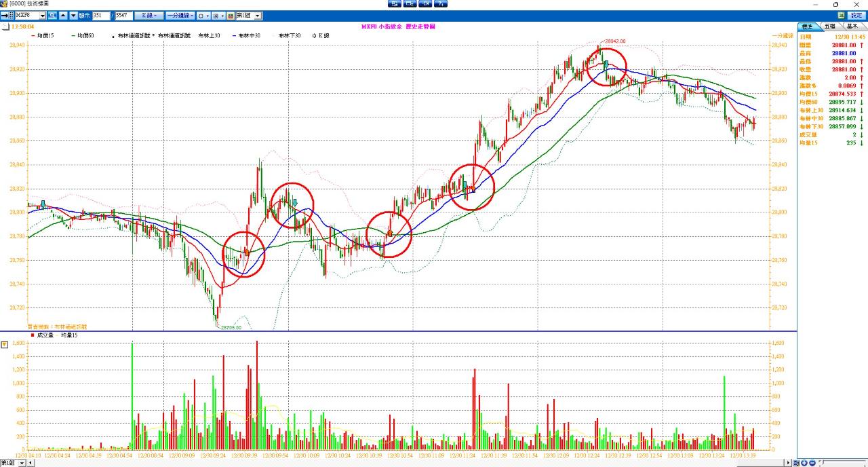Click the 買賣策略 布林通道訊號 strategy label
Screen dimensions: 868x467
58,327
